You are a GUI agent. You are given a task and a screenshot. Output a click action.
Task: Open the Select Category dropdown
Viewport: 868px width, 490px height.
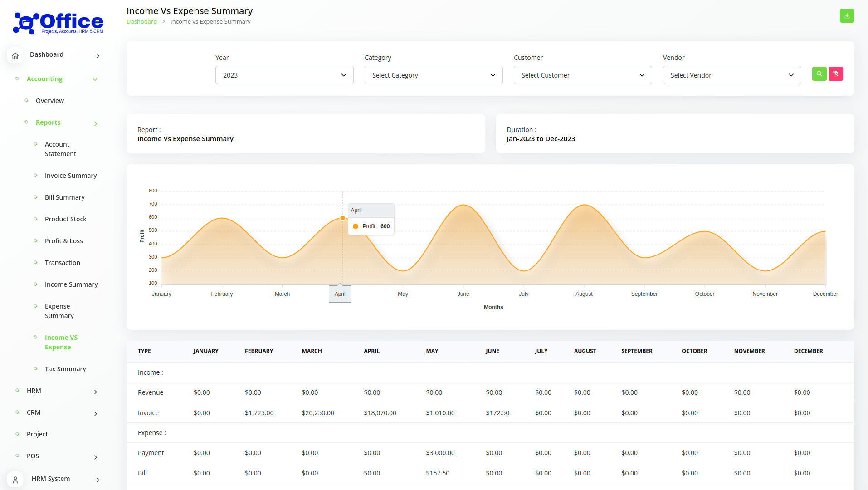433,75
